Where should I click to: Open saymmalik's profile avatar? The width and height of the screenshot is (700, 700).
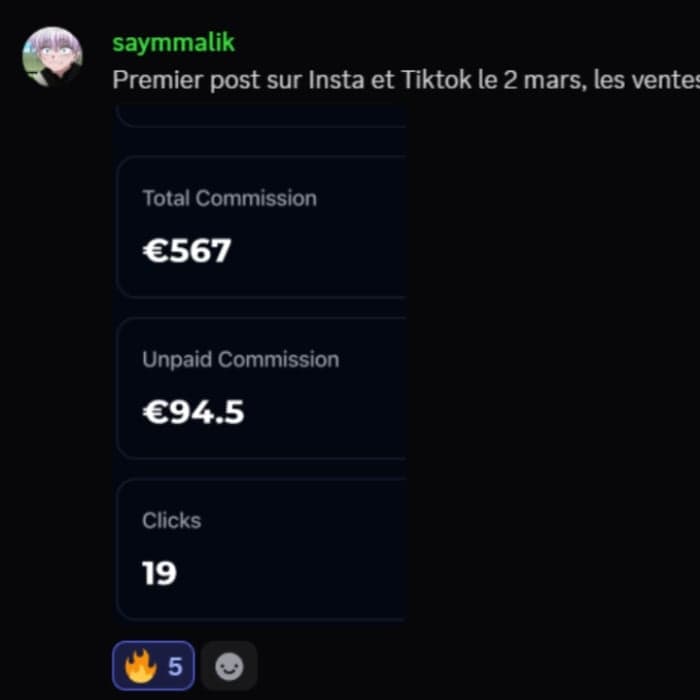52,57
